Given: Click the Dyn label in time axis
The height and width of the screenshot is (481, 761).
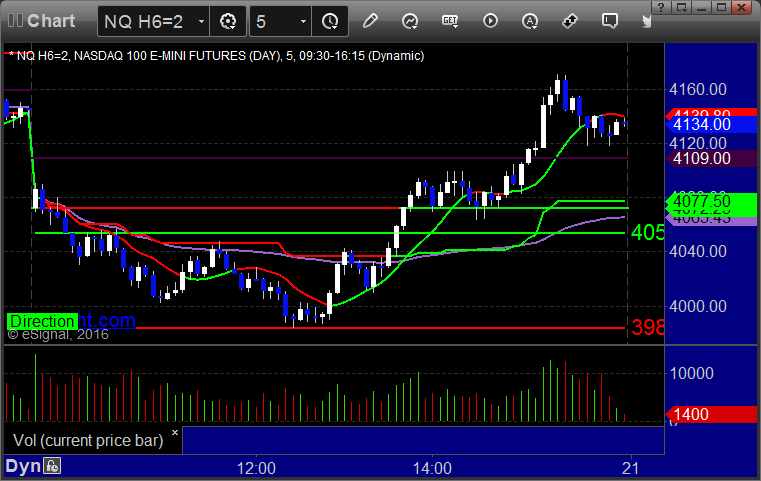Looking at the screenshot, I should 23,466.
